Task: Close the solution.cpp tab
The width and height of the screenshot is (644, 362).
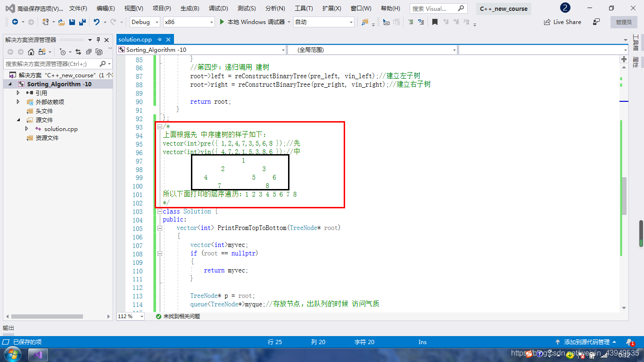Action: tap(168, 40)
